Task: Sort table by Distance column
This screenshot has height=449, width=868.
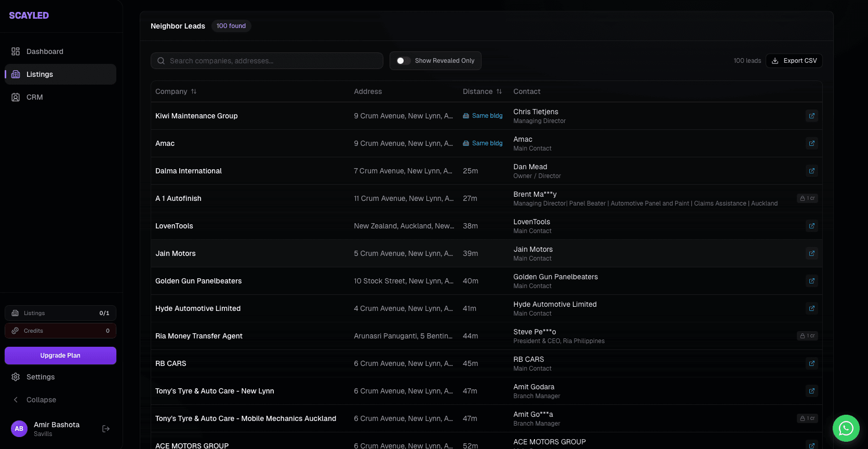Action: pyautogui.click(x=482, y=91)
